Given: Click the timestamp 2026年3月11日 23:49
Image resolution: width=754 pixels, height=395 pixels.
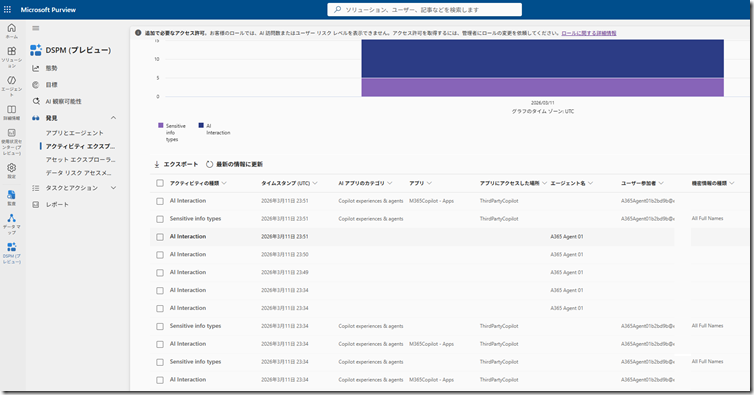Looking at the screenshot, I should tap(285, 272).
